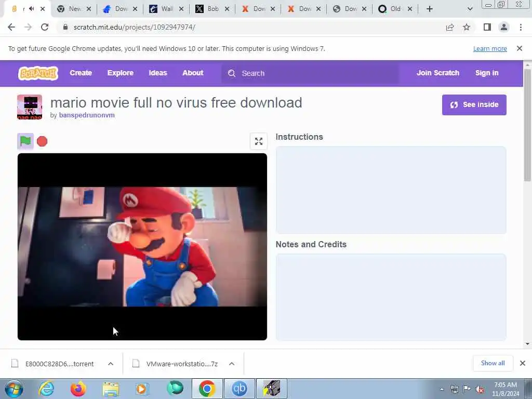Click the browser forward arrow
532x399 pixels.
tap(28, 27)
